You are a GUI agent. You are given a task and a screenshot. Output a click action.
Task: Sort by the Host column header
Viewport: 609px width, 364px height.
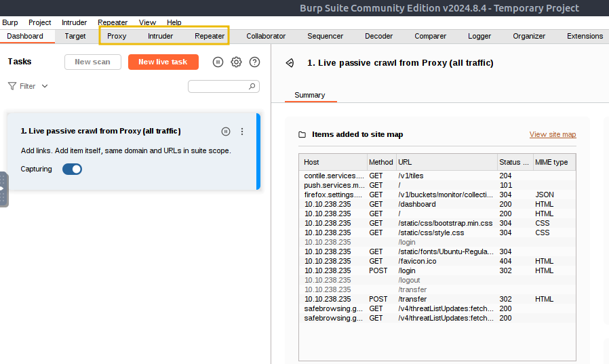tap(333, 162)
